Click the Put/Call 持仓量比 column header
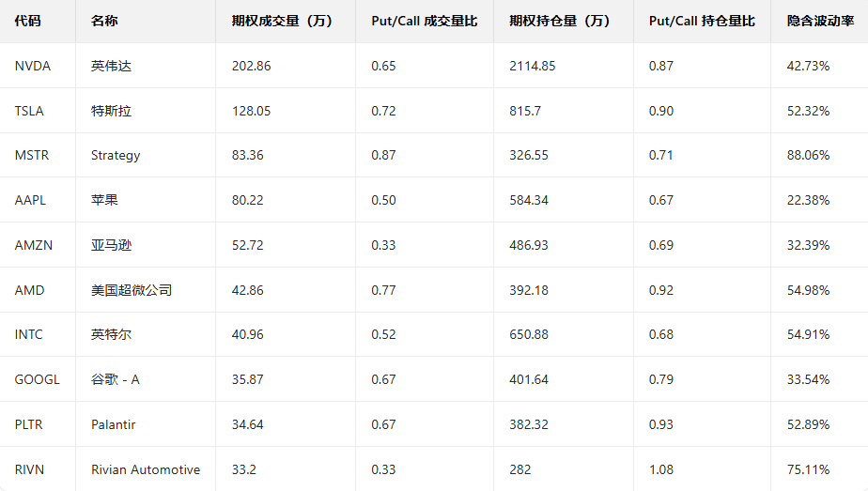The width and height of the screenshot is (868, 491). [702, 21]
